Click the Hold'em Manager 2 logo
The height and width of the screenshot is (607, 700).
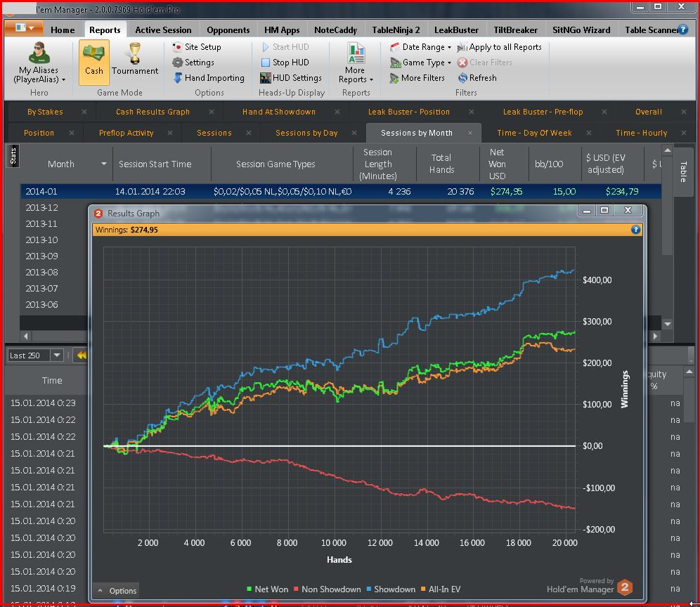(x=625, y=587)
